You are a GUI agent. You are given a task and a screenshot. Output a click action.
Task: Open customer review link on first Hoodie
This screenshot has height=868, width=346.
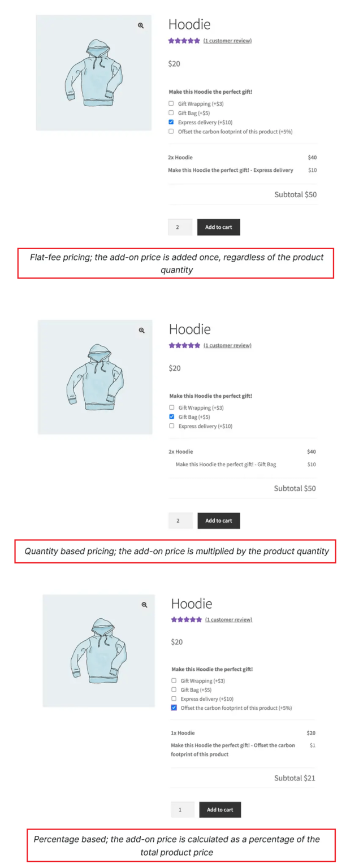(227, 41)
